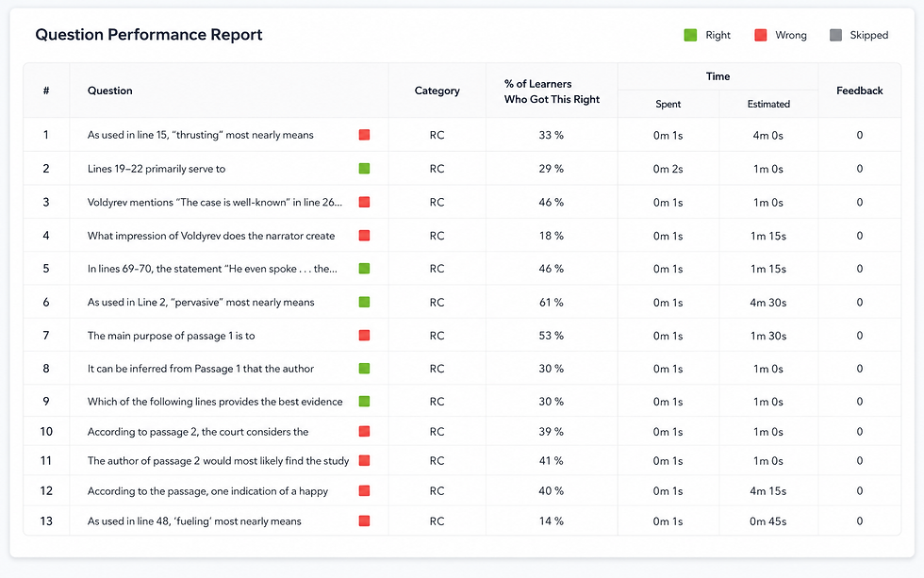
Task: Click the green status marker for question 6
Action: tap(364, 303)
